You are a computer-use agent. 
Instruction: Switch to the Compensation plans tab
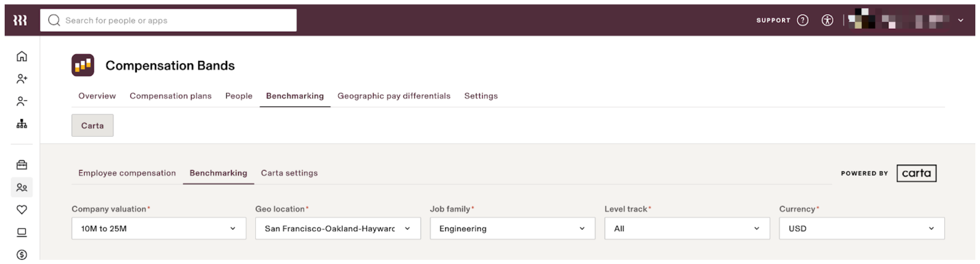coord(170,96)
